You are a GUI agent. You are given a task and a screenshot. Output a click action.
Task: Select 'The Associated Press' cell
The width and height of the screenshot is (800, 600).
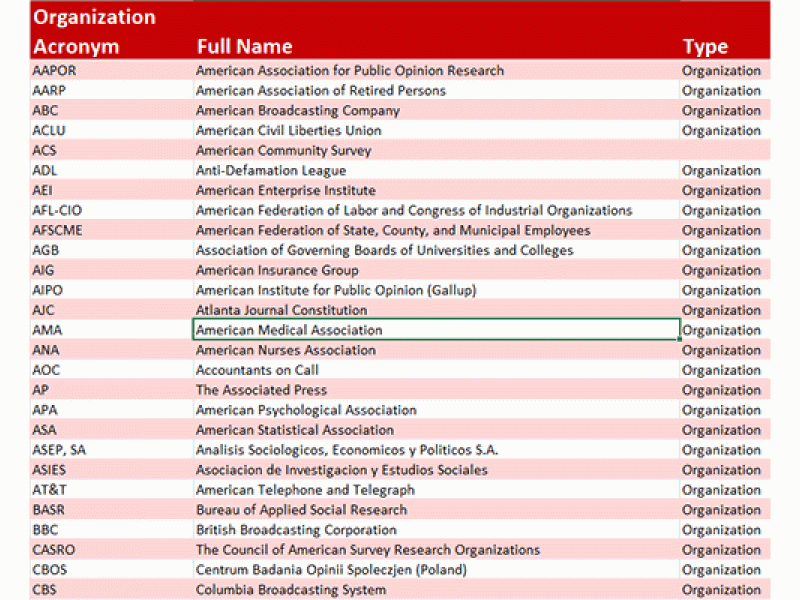[x=436, y=390]
